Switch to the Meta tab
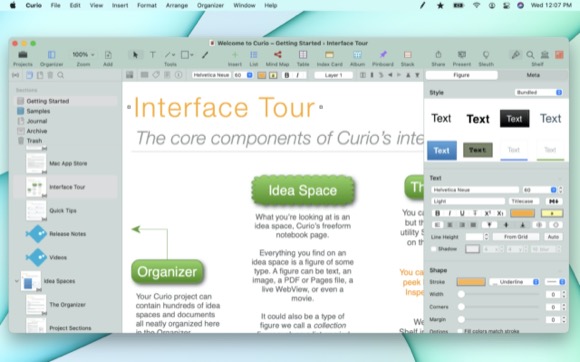The width and height of the screenshot is (580, 362). (533, 75)
